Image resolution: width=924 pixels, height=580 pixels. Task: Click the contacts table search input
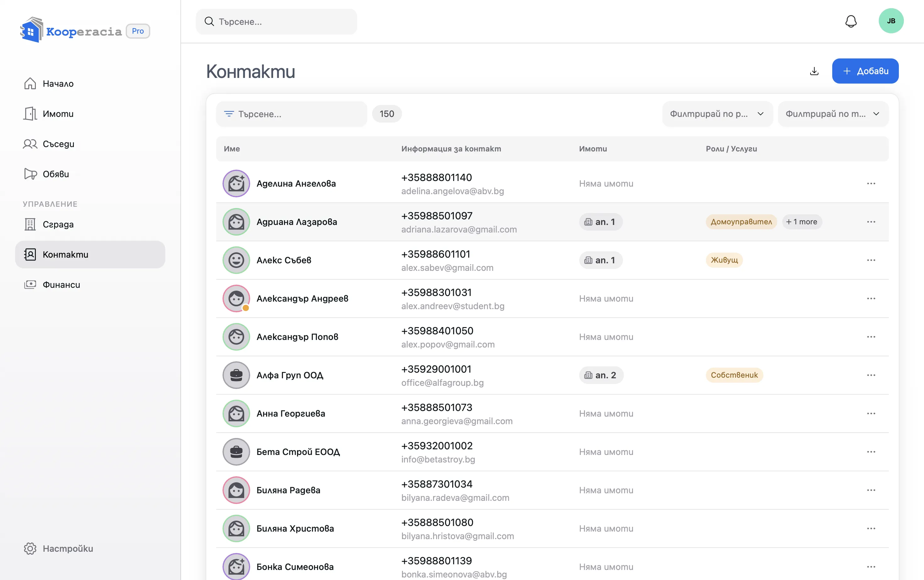click(x=292, y=114)
